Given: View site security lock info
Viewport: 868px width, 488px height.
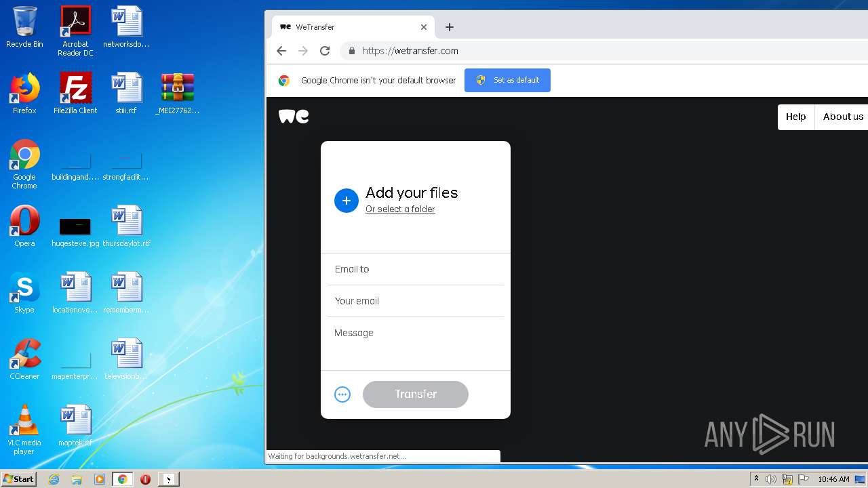Looking at the screenshot, I should pyautogui.click(x=351, y=51).
